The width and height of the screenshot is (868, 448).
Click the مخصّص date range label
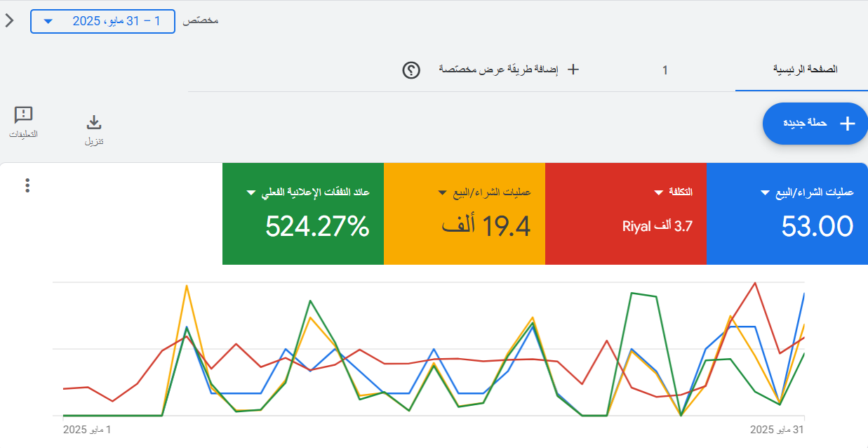(x=201, y=20)
